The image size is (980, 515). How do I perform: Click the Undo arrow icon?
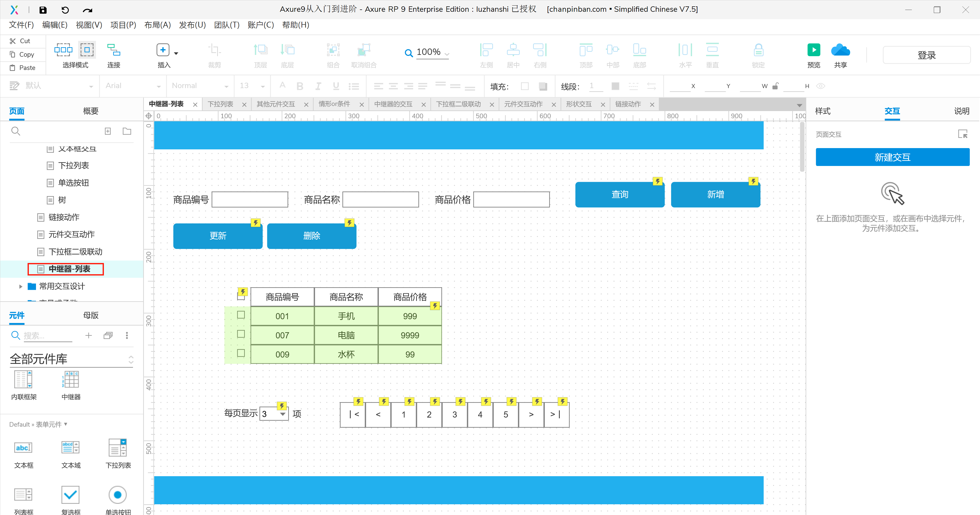click(65, 10)
